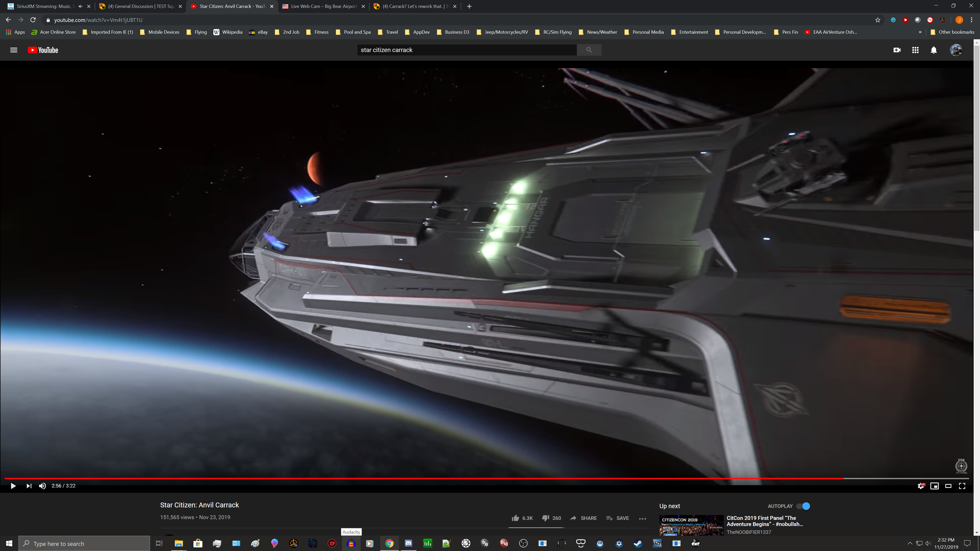Screen dimensions: 980x551
Task: Mute the video volume
Action: coord(42,486)
